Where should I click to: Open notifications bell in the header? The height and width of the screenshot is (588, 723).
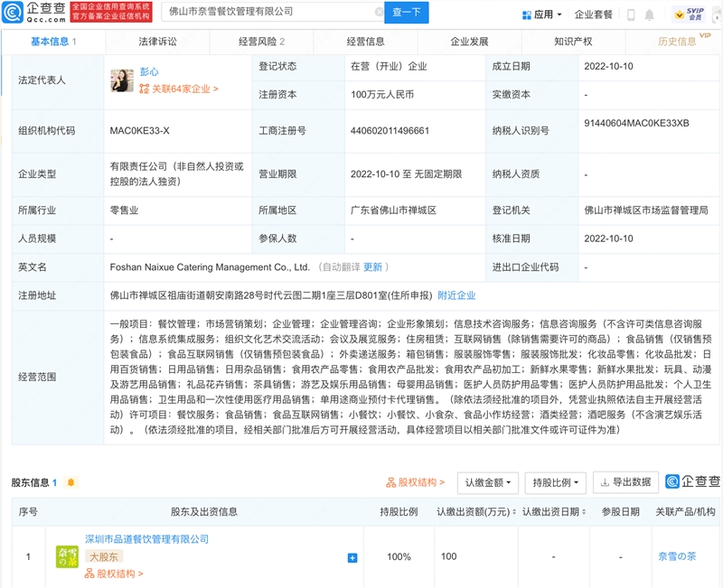[649, 14]
